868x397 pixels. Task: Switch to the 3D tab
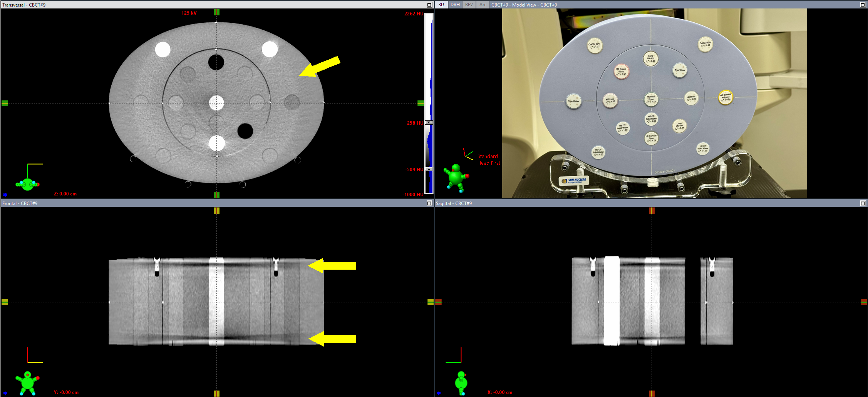click(441, 5)
